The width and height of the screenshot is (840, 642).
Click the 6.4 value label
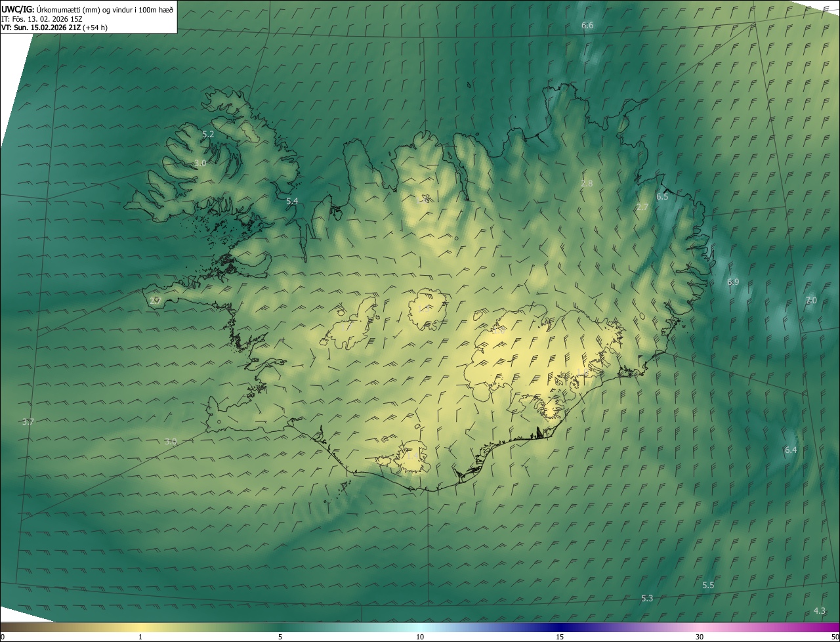coord(791,450)
